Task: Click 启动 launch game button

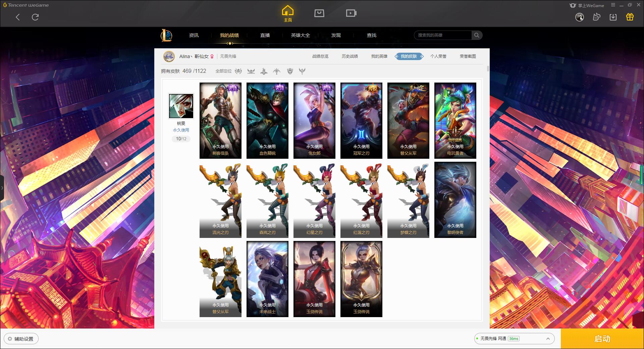Action: click(x=602, y=339)
